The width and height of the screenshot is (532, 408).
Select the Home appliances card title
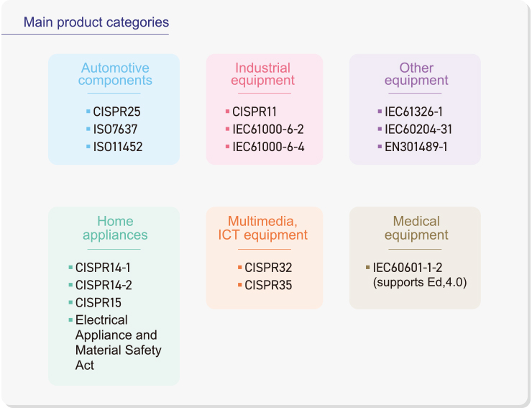[115, 228]
